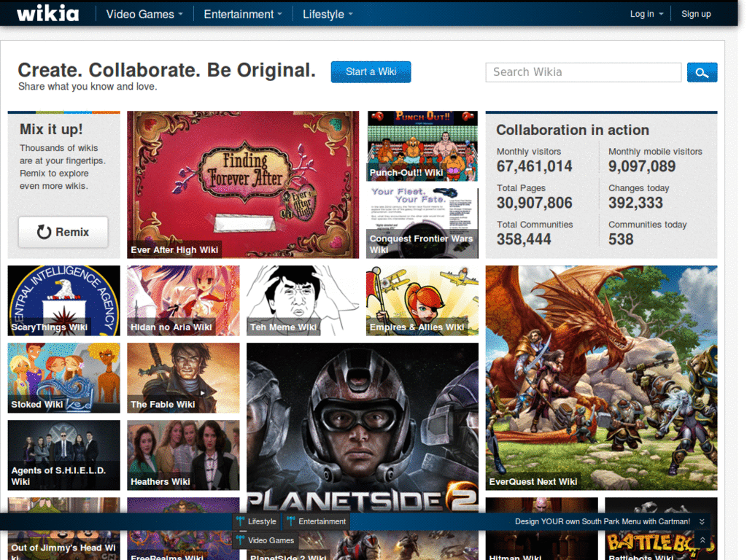
Task: Click the rainbow stripe above Mix it up
Action: pos(63,112)
